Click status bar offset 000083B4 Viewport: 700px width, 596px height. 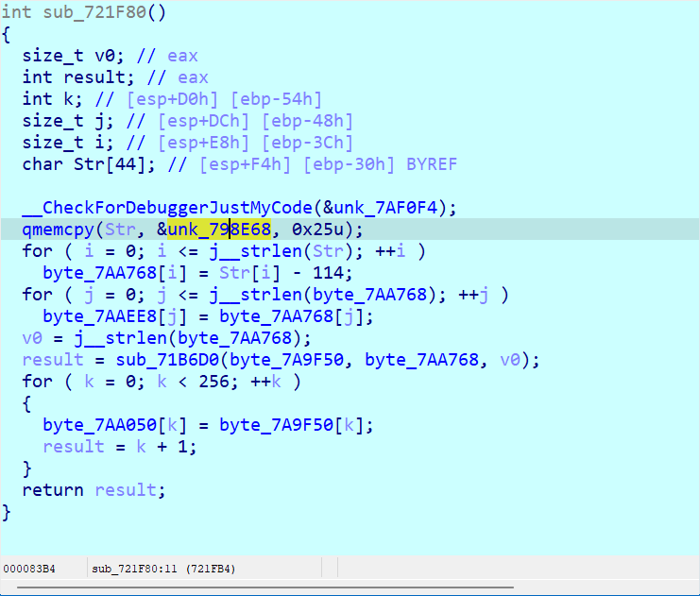(29, 570)
